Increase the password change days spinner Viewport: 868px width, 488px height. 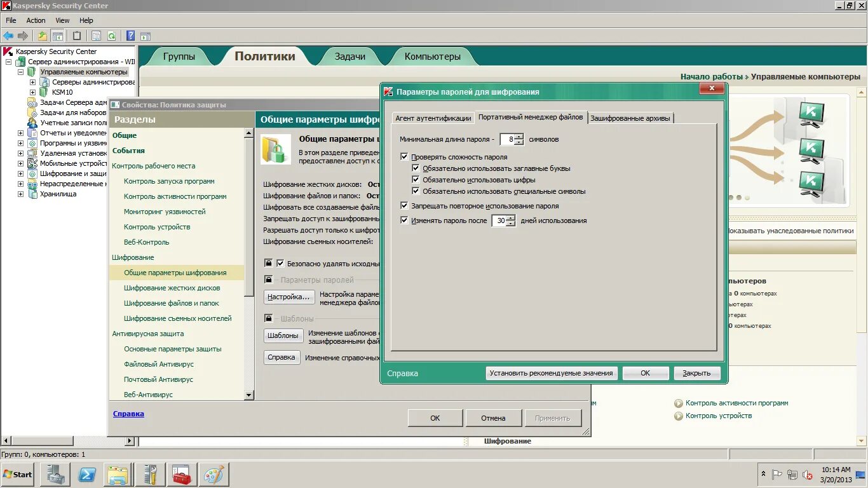click(x=512, y=218)
